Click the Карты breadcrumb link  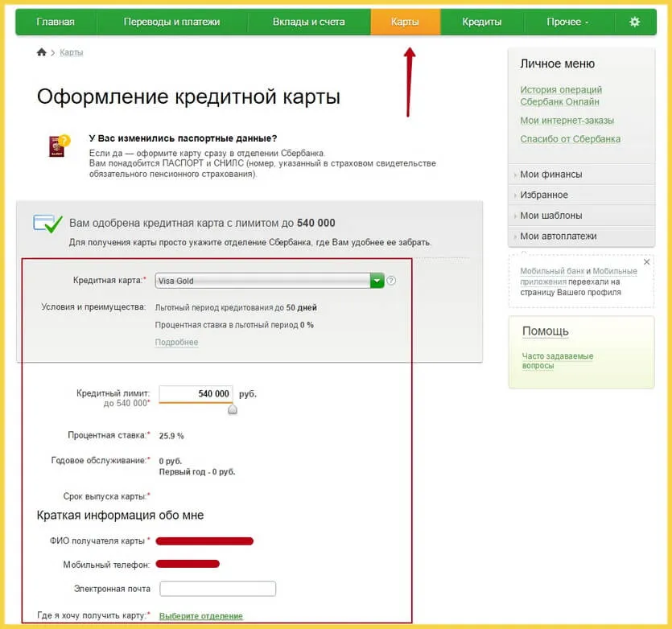point(71,52)
